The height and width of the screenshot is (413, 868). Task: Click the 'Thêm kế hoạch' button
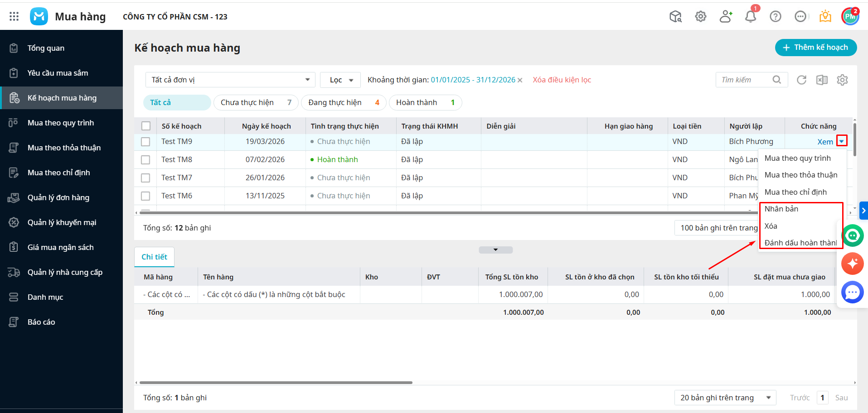point(815,48)
